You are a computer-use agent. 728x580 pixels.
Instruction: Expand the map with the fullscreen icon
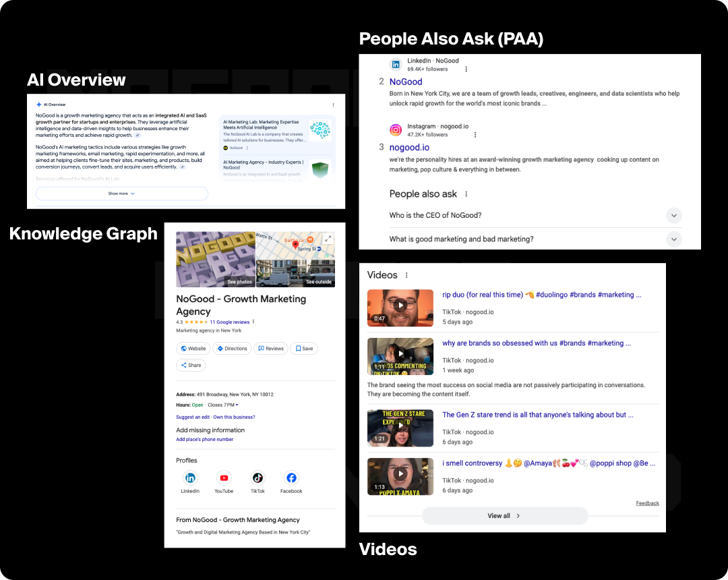click(328, 239)
